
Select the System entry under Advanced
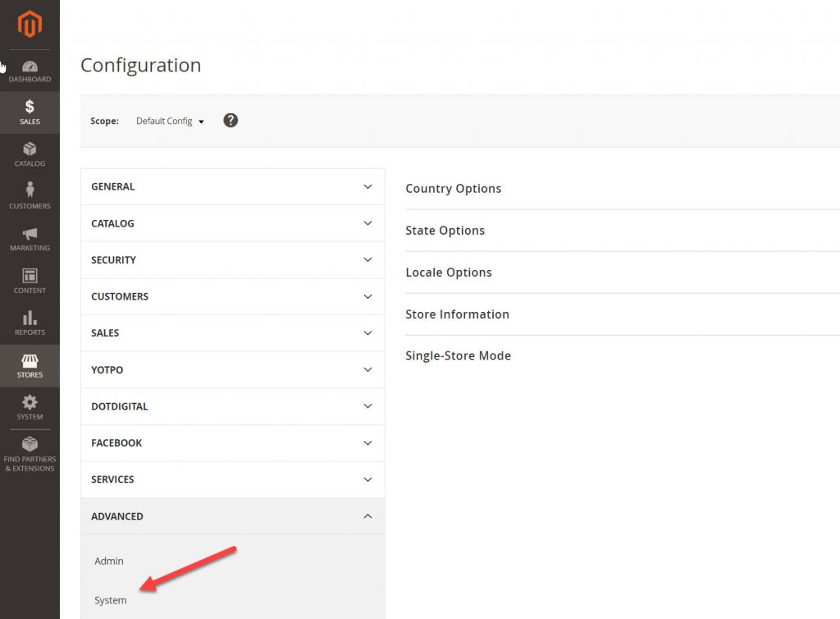click(x=110, y=600)
